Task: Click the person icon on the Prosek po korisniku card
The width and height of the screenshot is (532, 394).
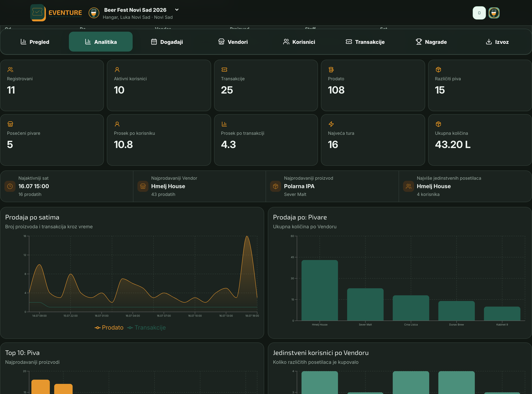Action: point(117,124)
